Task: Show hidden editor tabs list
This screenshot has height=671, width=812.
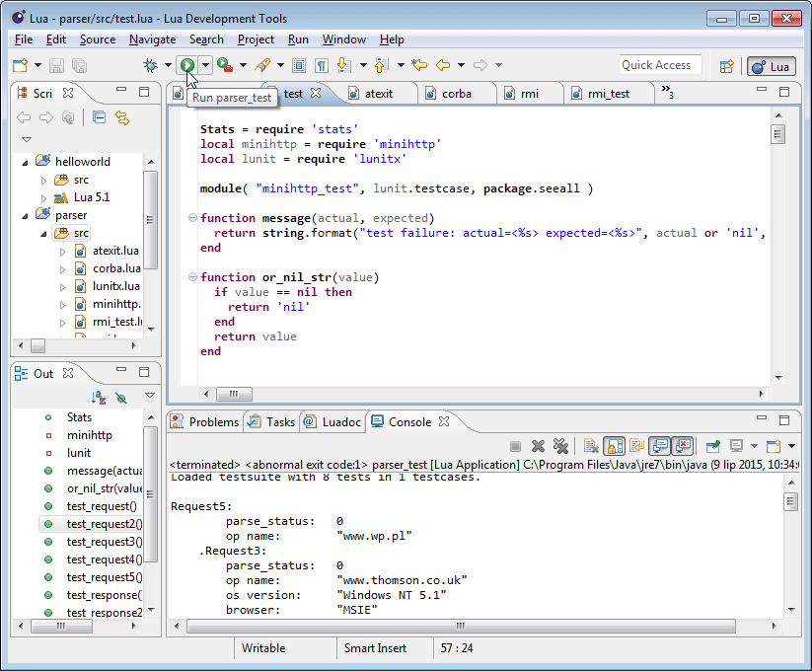Action: tap(668, 92)
